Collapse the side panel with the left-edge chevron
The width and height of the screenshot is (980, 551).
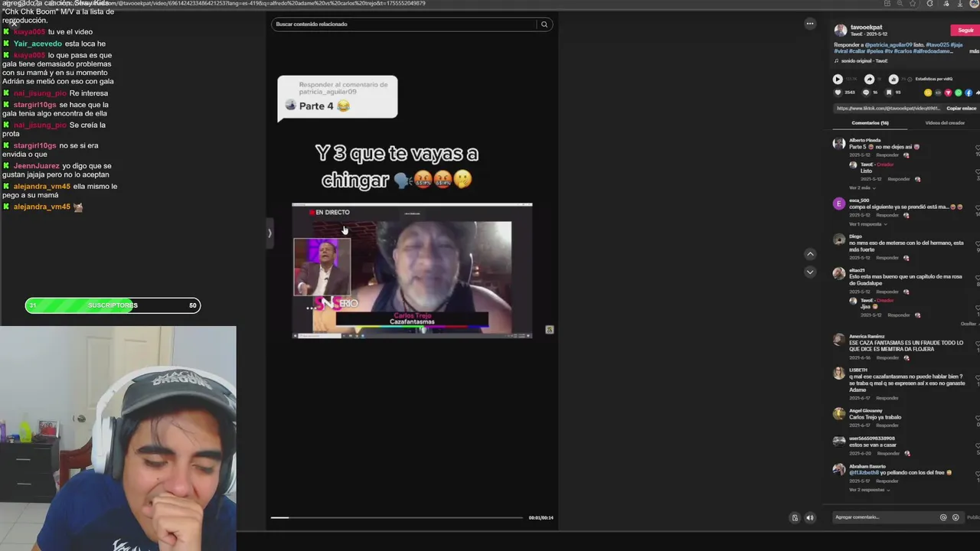(x=269, y=233)
